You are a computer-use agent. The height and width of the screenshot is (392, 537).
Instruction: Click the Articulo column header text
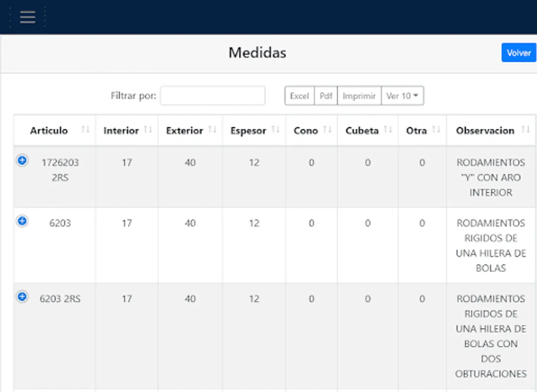pyautogui.click(x=49, y=131)
